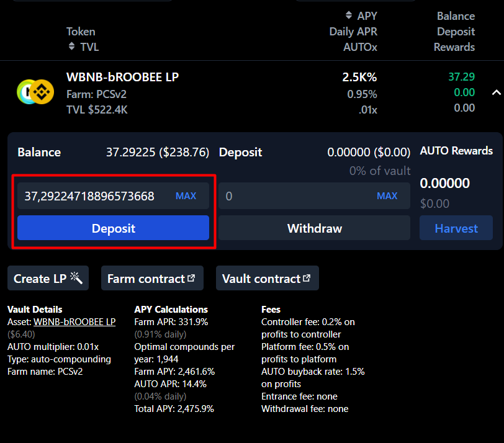Click the AUTO Rewards heading
Image resolution: width=504 pixels, height=443 pixels.
456,151
